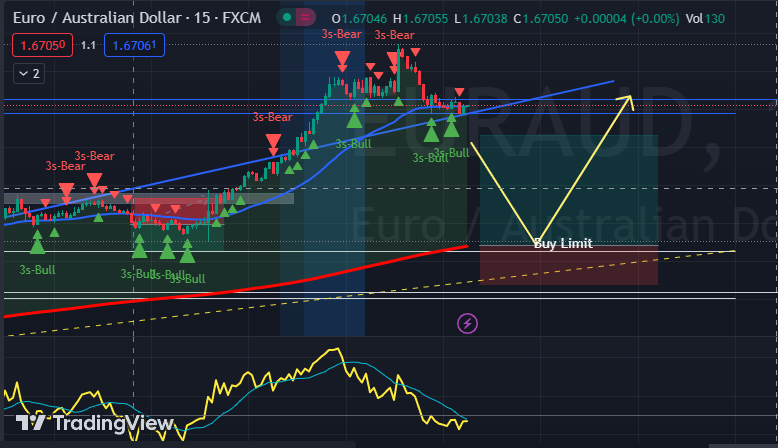This screenshot has height=448, width=778.
Task: Click the Vol 130 volume readout
Action: (705, 19)
